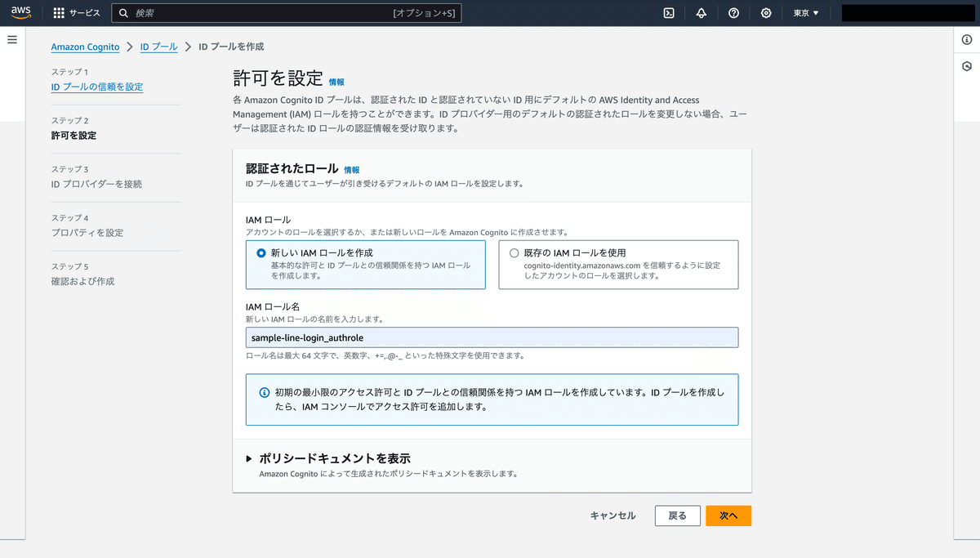Click step 3 ID プロバイダーを接続 label
The height and width of the screenshot is (558, 980).
point(96,185)
